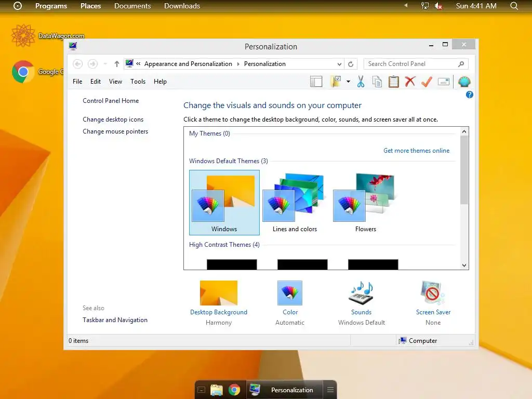Go back with the Back arrow

(x=78, y=64)
